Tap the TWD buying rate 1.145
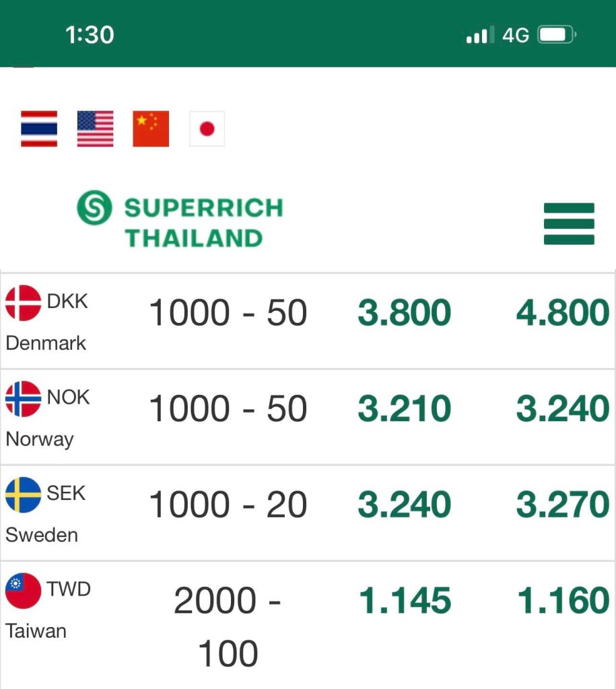Viewport: 616px width, 689px height. pyautogui.click(x=404, y=601)
